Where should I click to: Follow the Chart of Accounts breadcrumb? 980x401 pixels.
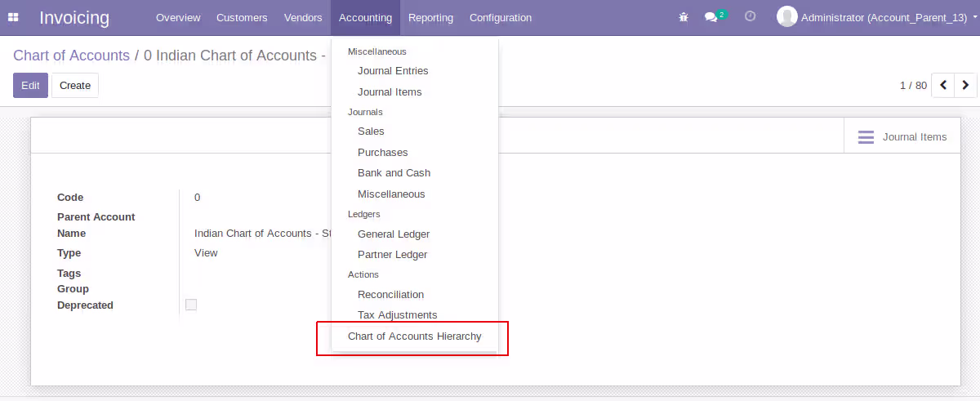pyautogui.click(x=71, y=56)
